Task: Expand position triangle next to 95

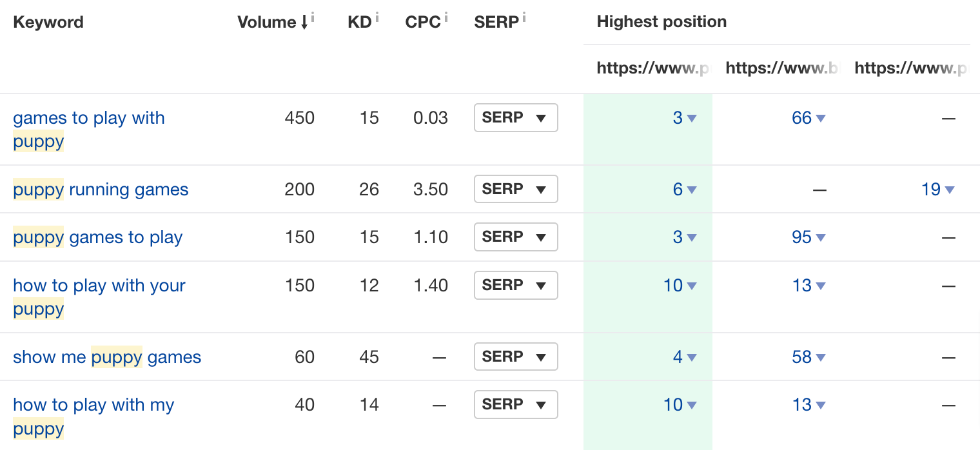Action: click(822, 238)
